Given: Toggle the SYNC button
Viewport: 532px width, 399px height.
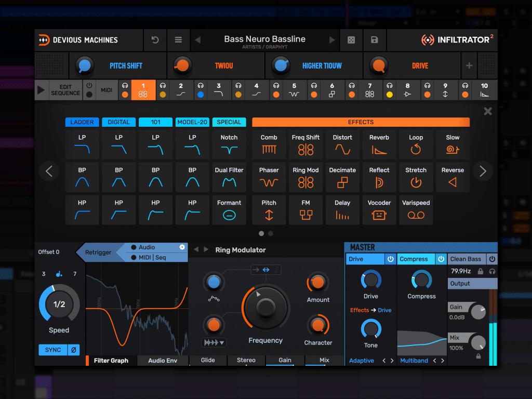Looking at the screenshot, I should [53, 350].
